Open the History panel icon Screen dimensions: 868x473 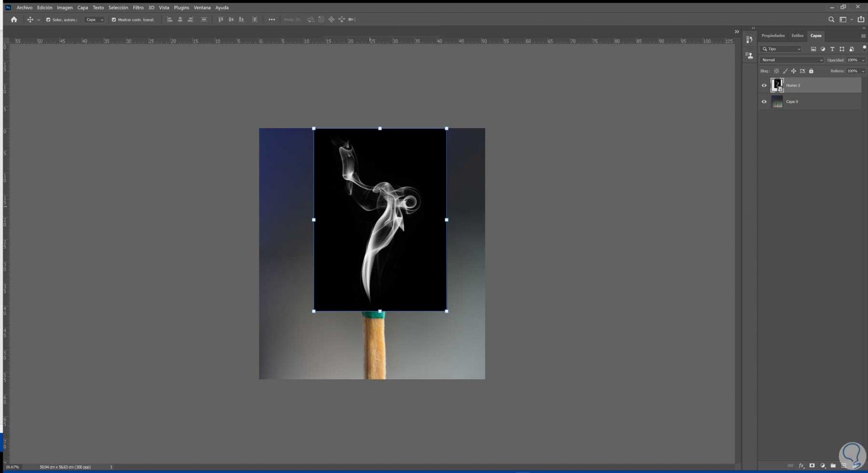pyautogui.click(x=749, y=40)
